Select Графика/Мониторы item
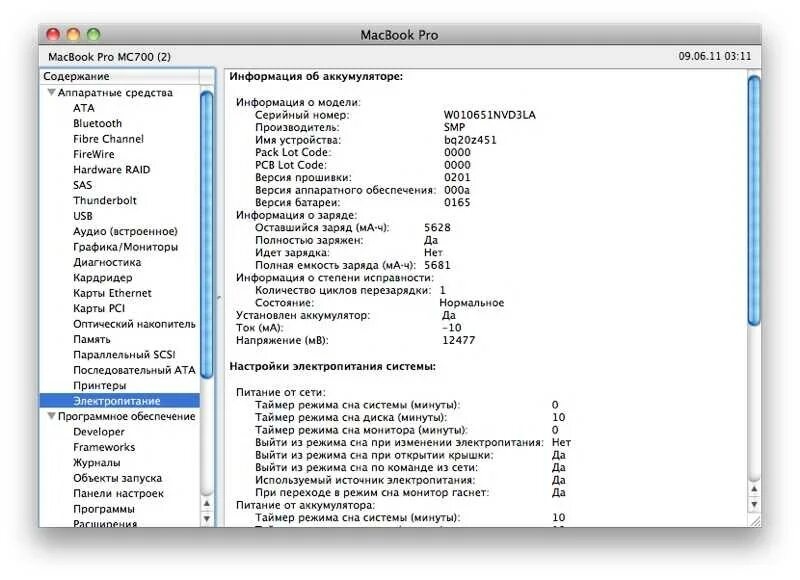Viewport: 800px width, 580px height. 126,246
